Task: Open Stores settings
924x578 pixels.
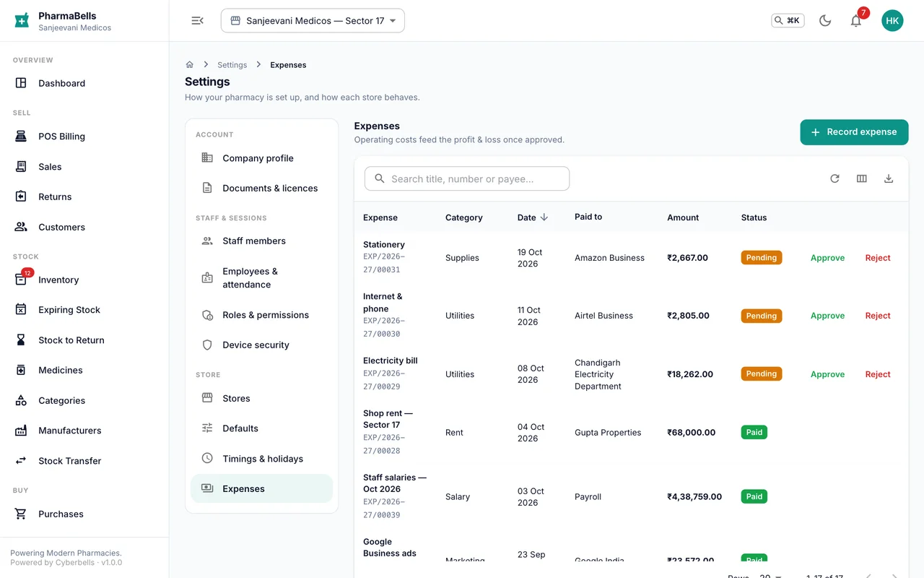Action: point(261,398)
